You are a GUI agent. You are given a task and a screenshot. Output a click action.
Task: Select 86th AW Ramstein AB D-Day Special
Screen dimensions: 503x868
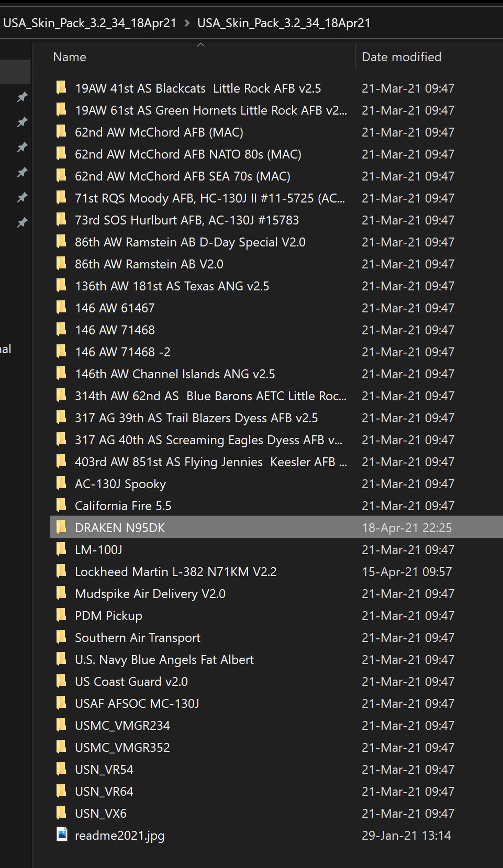click(190, 242)
